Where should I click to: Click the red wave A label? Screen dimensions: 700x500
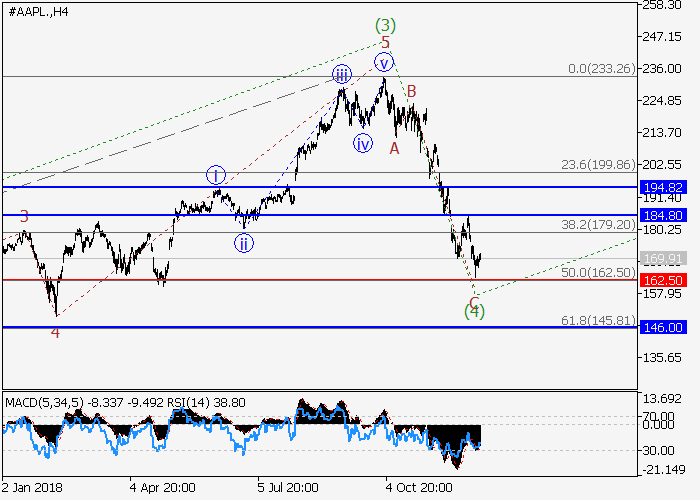[x=394, y=148]
